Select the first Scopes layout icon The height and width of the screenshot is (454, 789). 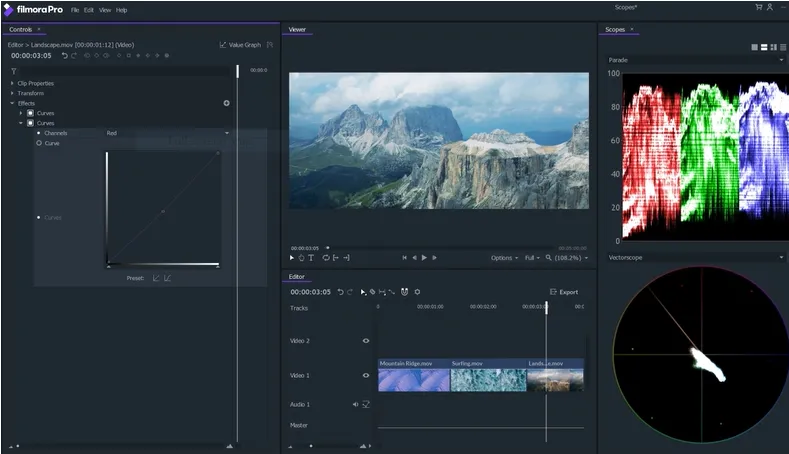pyautogui.click(x=754, y=47)
